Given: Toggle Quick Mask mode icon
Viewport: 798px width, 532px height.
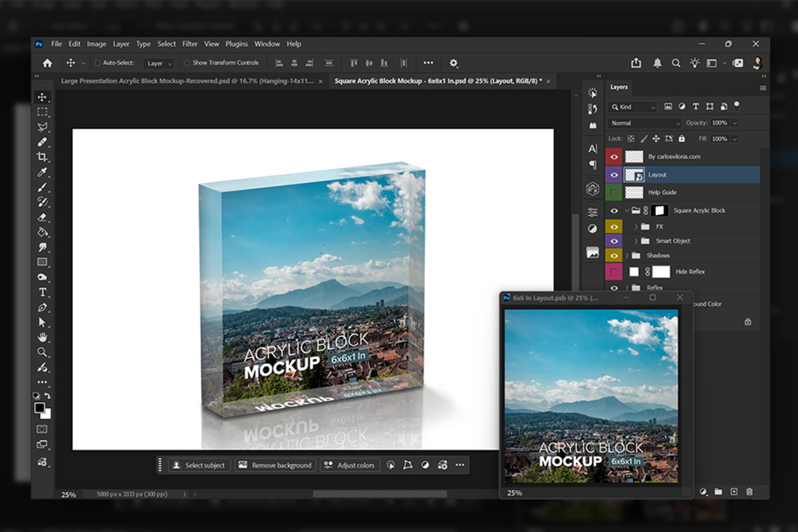Looking at the screenshot, I should (x=43, y=430).
